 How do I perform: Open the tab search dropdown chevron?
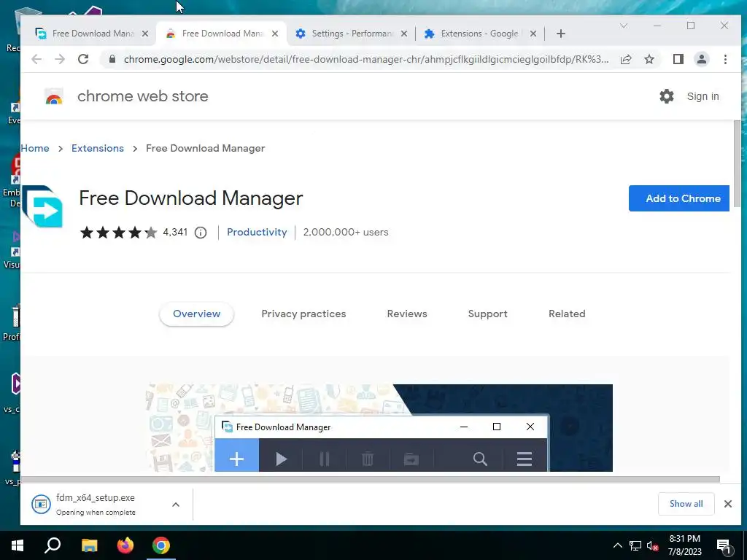624,26
